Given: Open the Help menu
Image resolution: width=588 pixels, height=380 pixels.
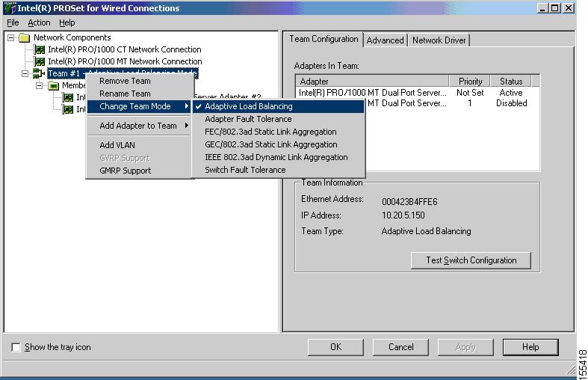Looking at the screenshot, I should [67, 23].
